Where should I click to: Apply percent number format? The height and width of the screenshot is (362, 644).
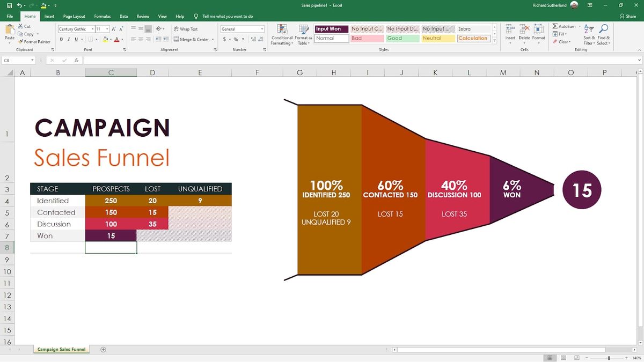[x=235, y=39]
